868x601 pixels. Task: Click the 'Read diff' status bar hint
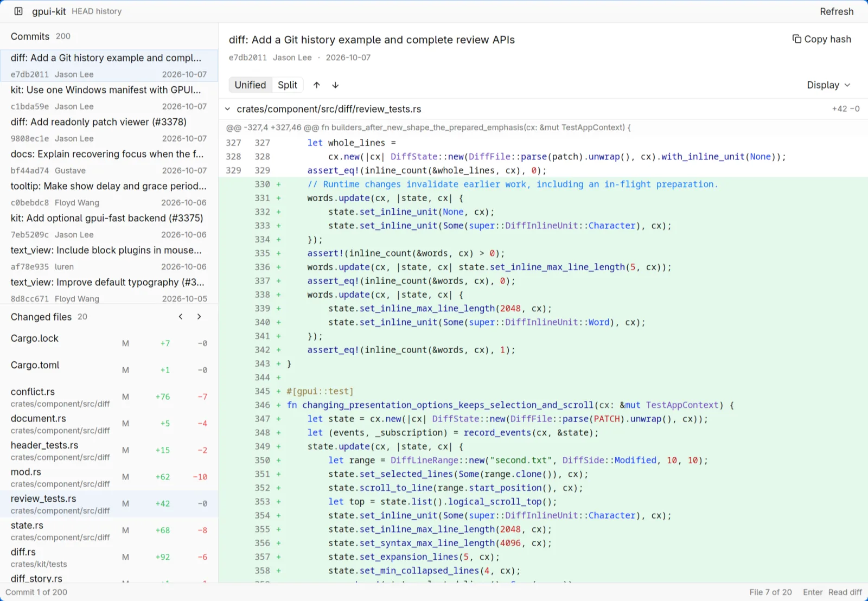[x=845, y=592]
